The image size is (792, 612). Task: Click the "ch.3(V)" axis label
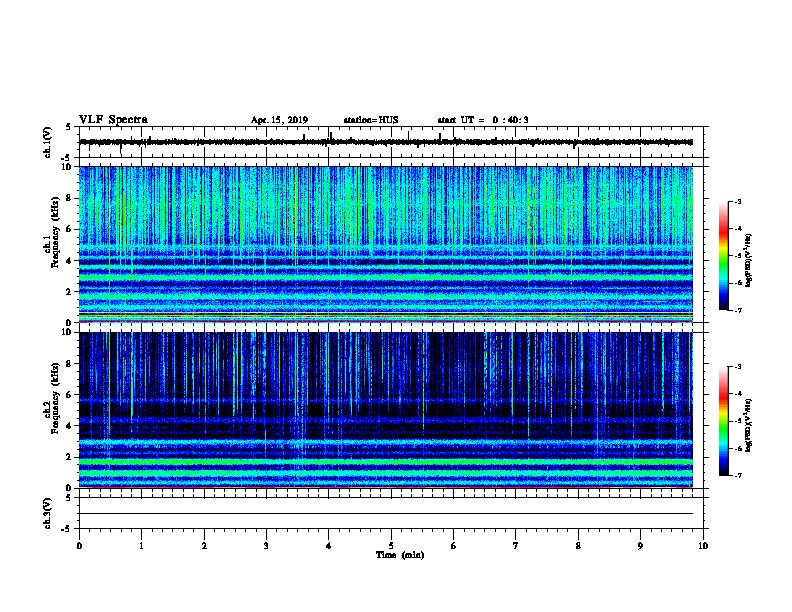[x=48, y=513]
